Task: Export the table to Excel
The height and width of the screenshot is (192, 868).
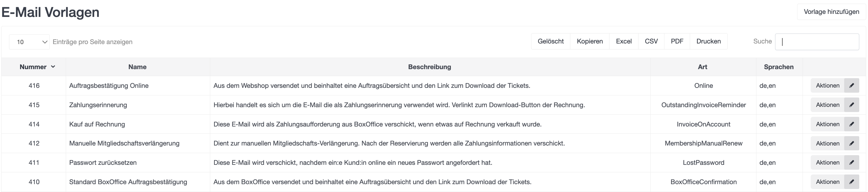Action: 624,41
